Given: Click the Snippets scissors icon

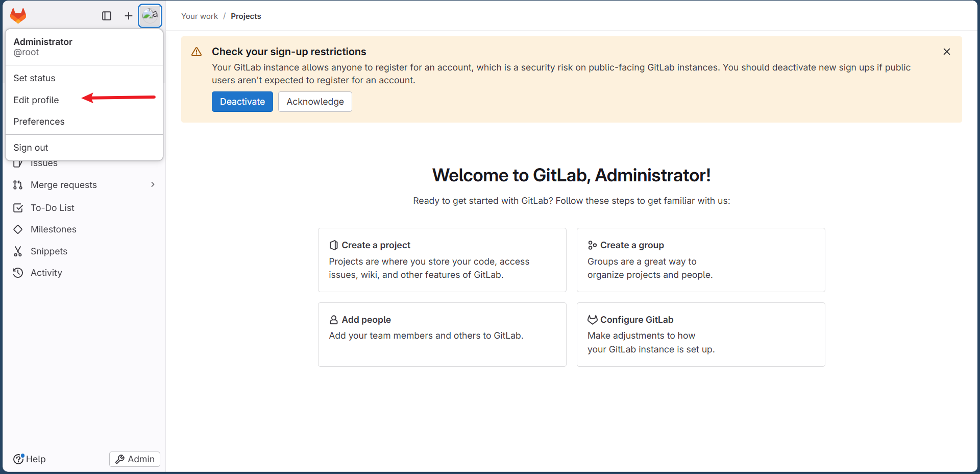Looking at the screenshot, I should pyautogui.click(x=18, y=251).
